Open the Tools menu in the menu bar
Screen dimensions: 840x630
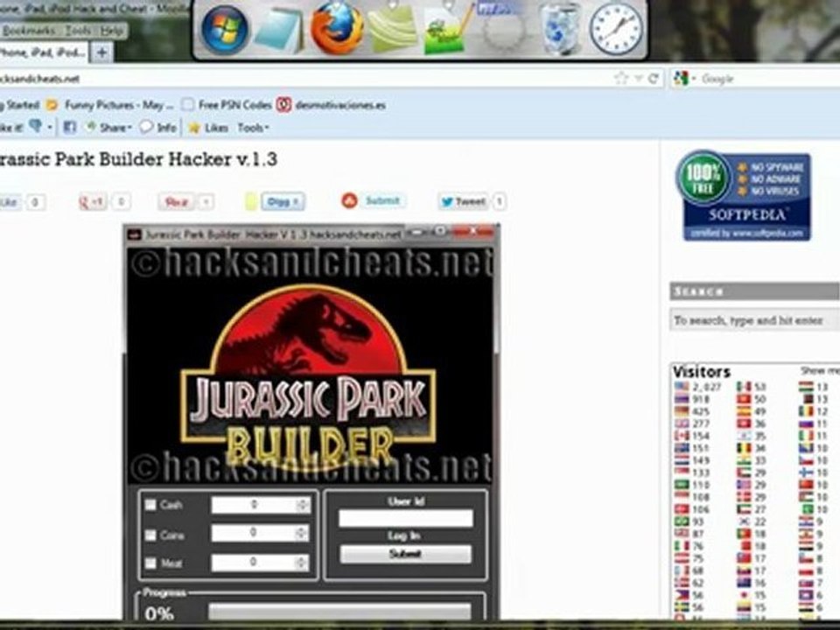click(78, 31)
